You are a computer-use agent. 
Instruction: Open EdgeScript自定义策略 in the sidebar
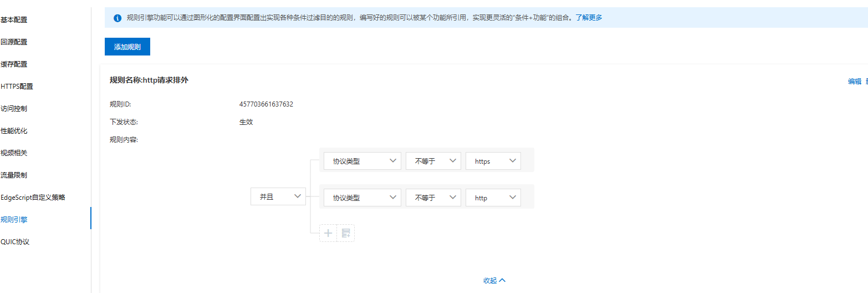point(37,198)
